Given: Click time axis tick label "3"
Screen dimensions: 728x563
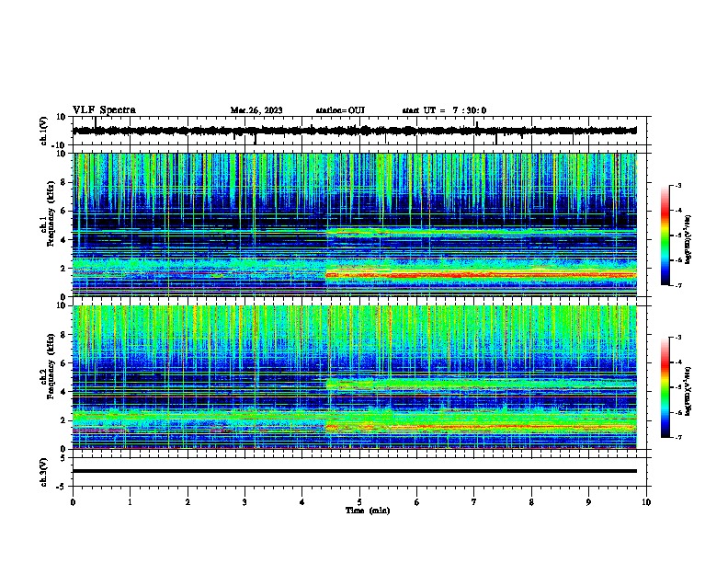Looking at the screenshot, I should tap(245, 502).
